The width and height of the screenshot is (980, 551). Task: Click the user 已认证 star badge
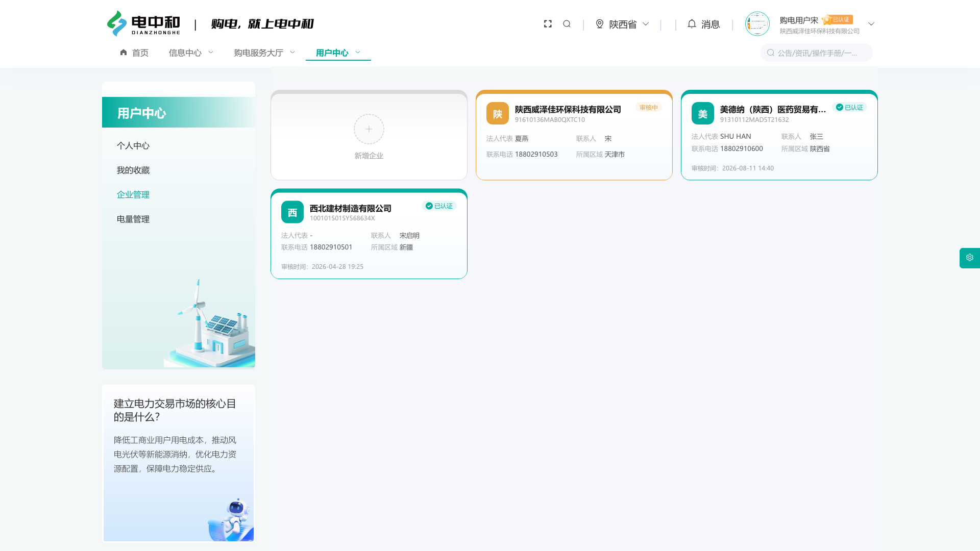(x=837, y=19)
